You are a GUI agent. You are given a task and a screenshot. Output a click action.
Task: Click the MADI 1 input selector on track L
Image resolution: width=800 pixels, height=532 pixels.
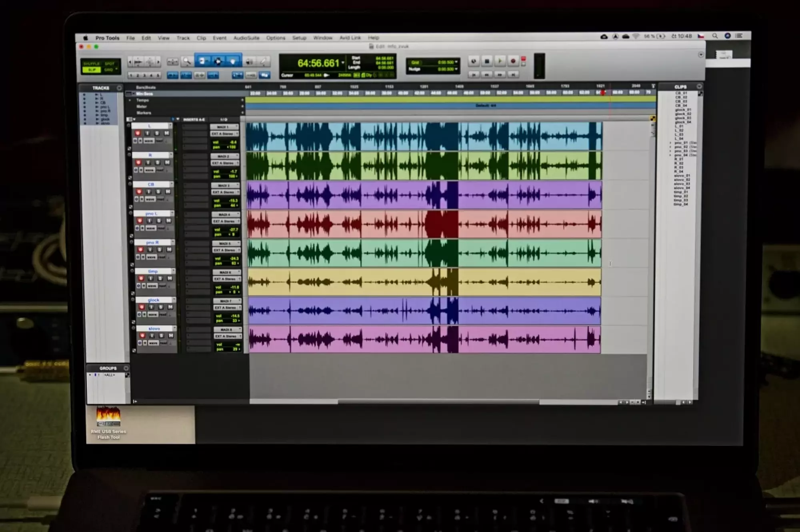click(224, 127)
